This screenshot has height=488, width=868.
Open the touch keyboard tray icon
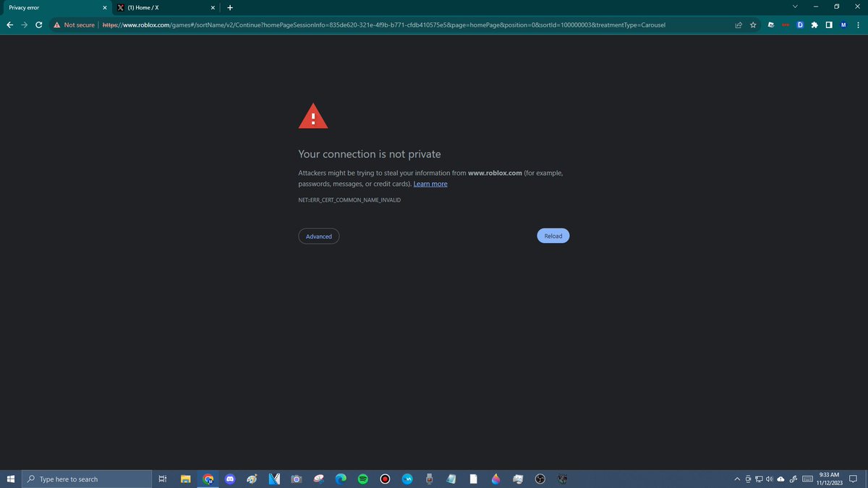(x=808, y=479)
